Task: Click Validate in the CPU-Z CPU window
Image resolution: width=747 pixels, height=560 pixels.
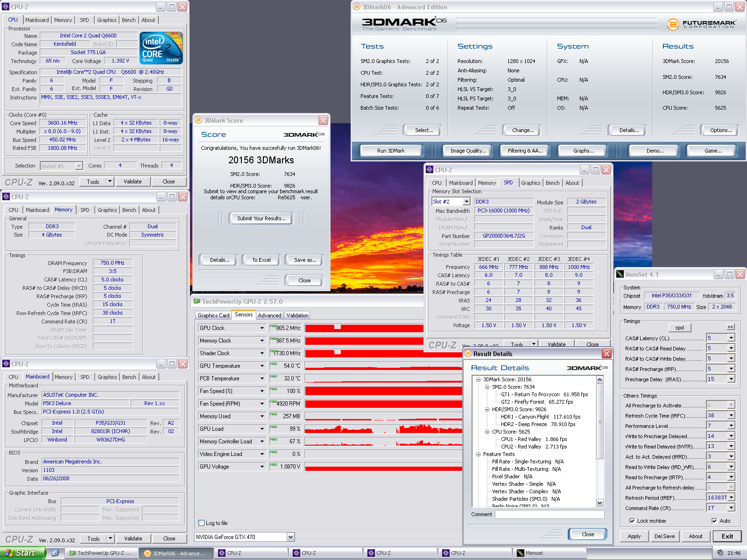Action: coord(133,182)
